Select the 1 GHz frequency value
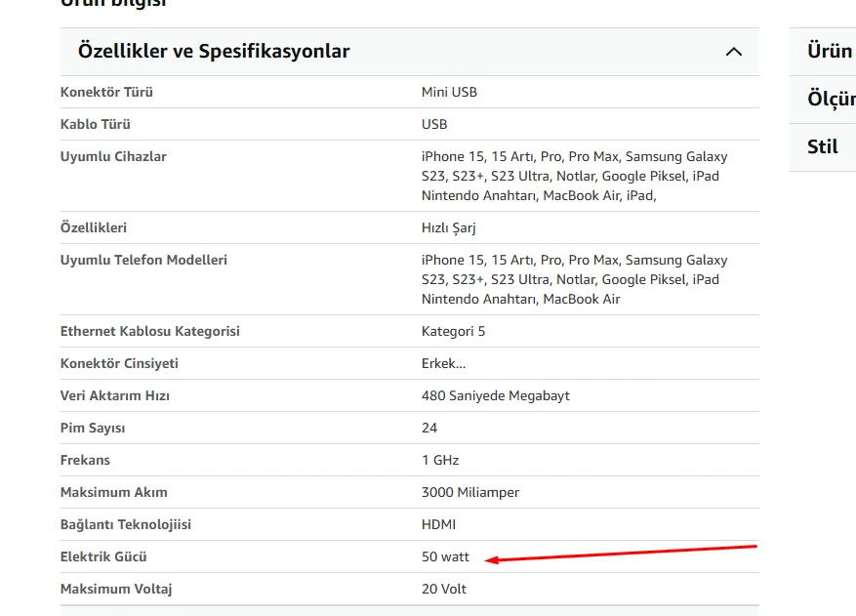Viewport: 856px width, 616px height. click(x=440, y=460)
